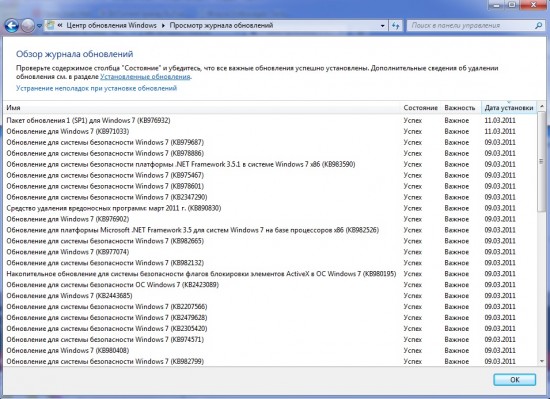Image resolution: width=550 pixels, height=399 pixels.
Task: Select security update row KB982799
Action: pos(270,361)
